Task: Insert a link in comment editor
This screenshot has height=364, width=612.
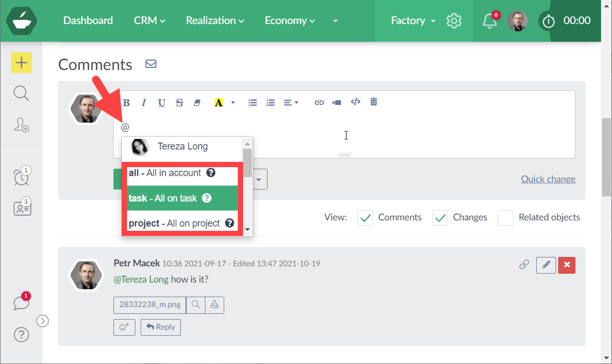Action: [x=319, y=102]
